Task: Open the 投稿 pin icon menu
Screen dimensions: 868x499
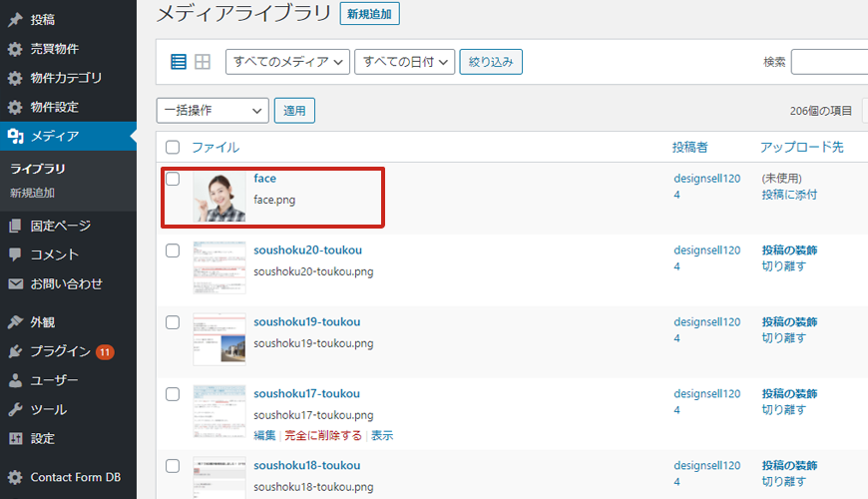Action: 15,19
